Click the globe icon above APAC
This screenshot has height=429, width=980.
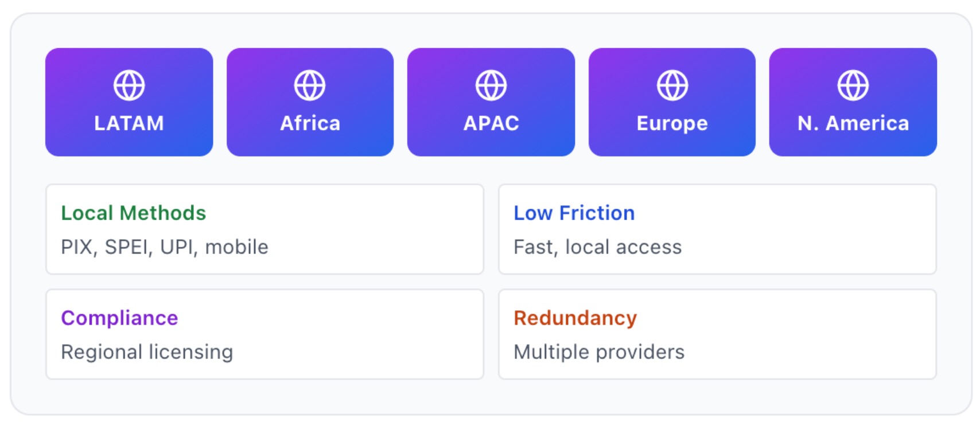[491, 85]
